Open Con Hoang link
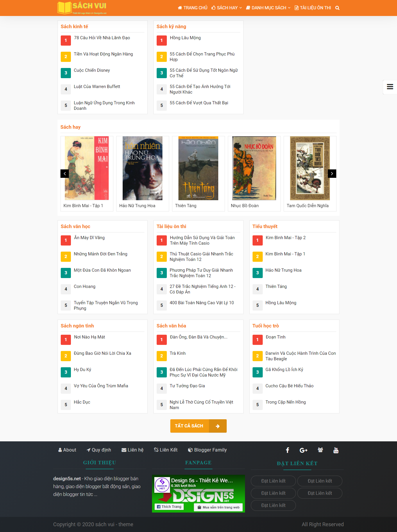 click(x=85, y=286)
